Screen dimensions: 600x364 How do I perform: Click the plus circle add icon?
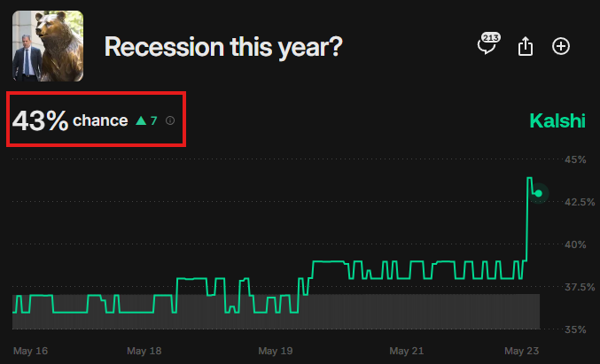561,46
